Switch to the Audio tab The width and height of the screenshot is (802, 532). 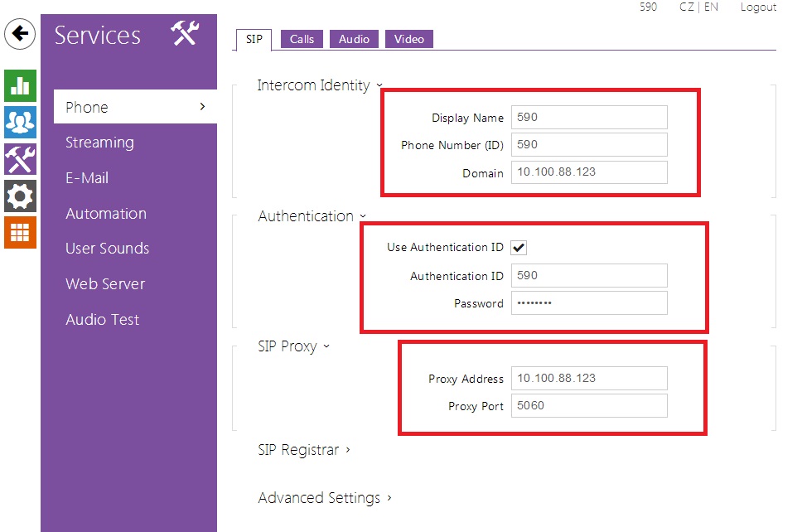click(354, 39)
